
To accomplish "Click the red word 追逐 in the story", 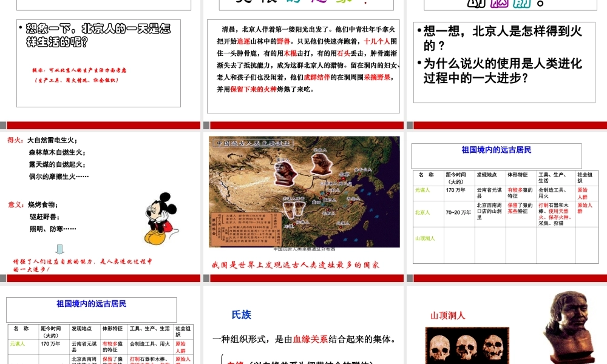I will tap(243, 41).
